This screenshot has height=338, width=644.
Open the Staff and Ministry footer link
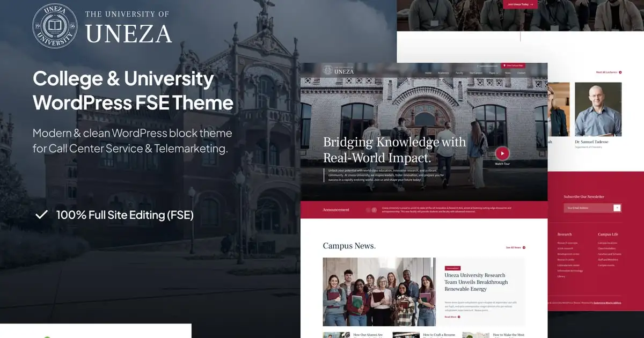(x=608, y=259)
